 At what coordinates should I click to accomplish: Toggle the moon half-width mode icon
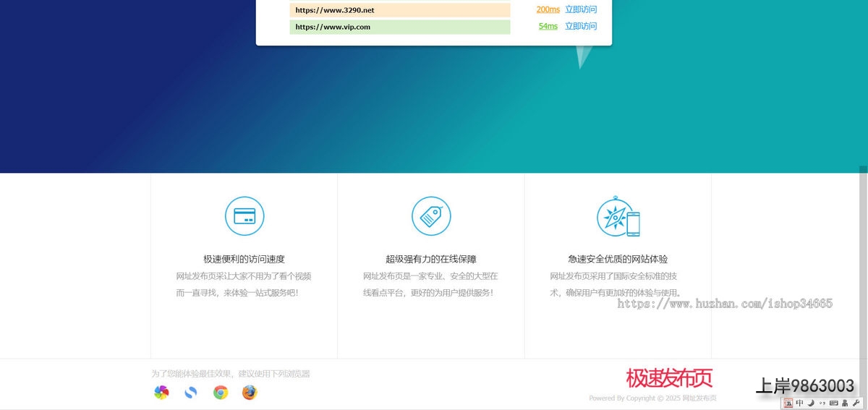811,403
